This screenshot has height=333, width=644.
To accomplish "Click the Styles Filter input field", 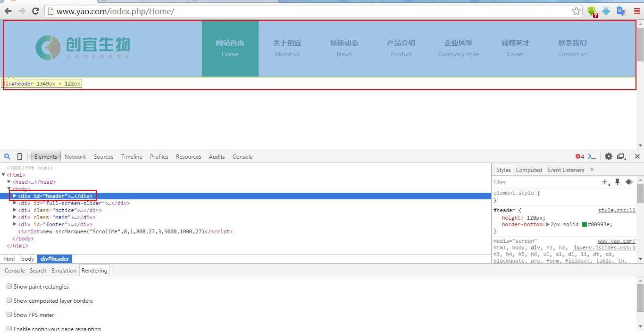I will (x=546, y=182).
